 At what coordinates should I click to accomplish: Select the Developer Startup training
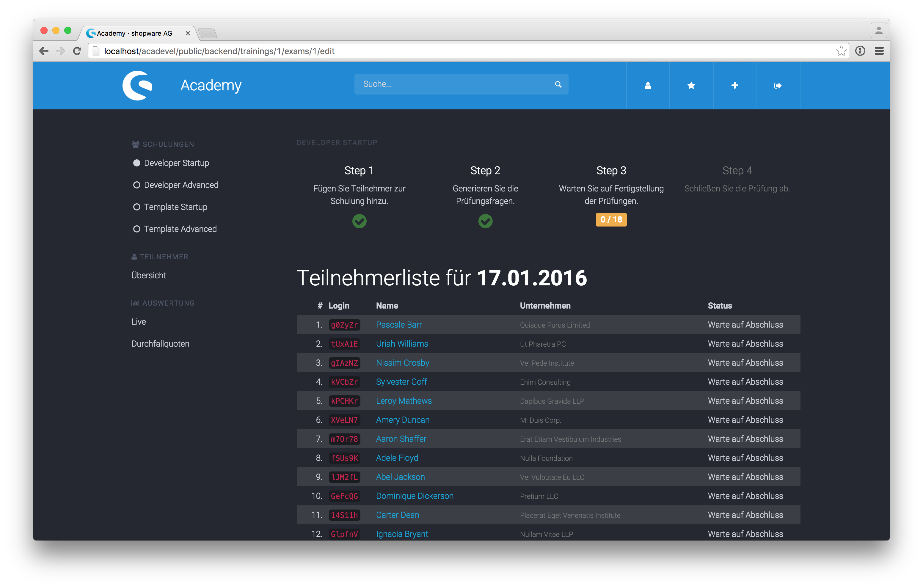coord(176,163)
